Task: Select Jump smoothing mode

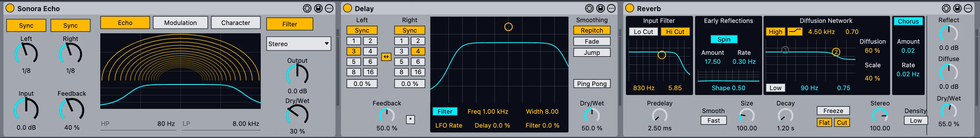Action: point(592,52)
